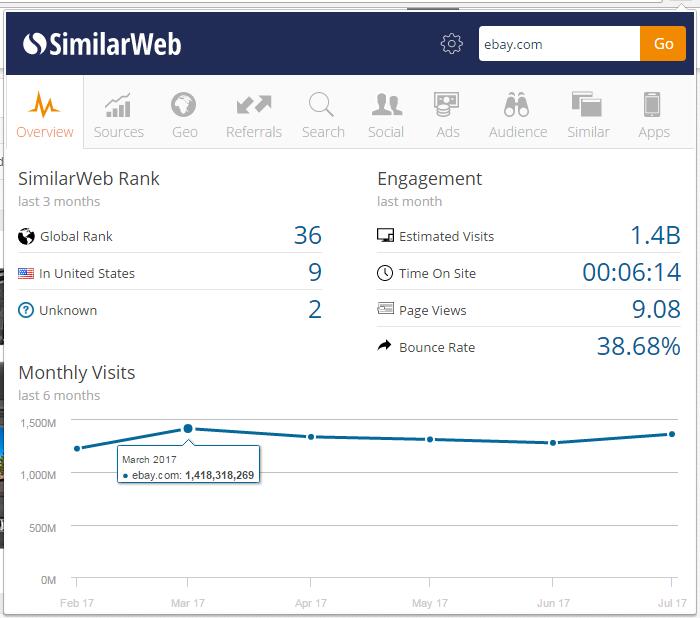
Task: Click the Jul 17 chart data point
Action: pyautogui.click(x=672, y=434)
